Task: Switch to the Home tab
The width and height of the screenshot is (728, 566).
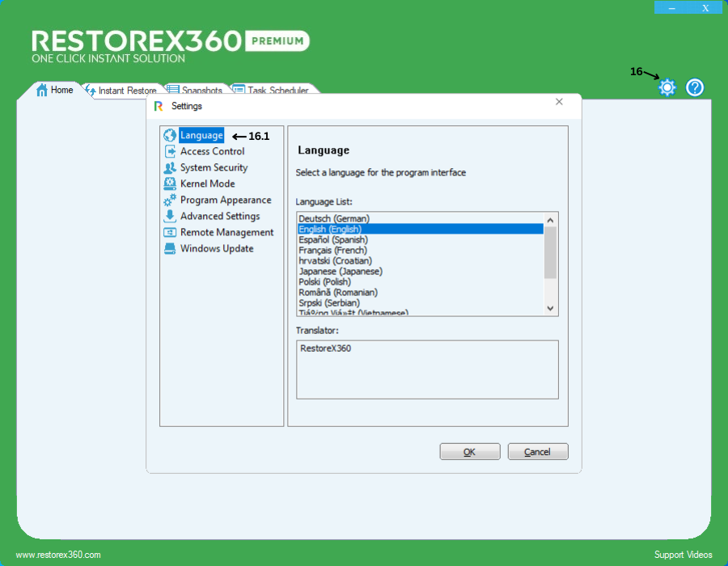Action: (55, 91)
